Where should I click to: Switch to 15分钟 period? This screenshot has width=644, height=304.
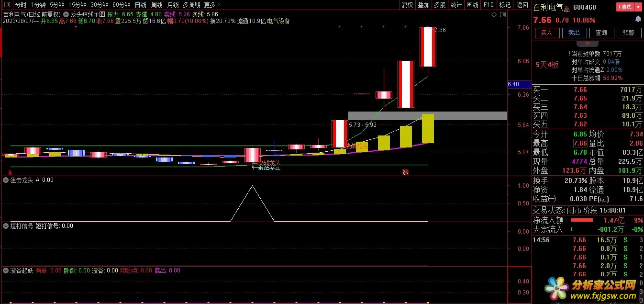[x=78, y=5]
